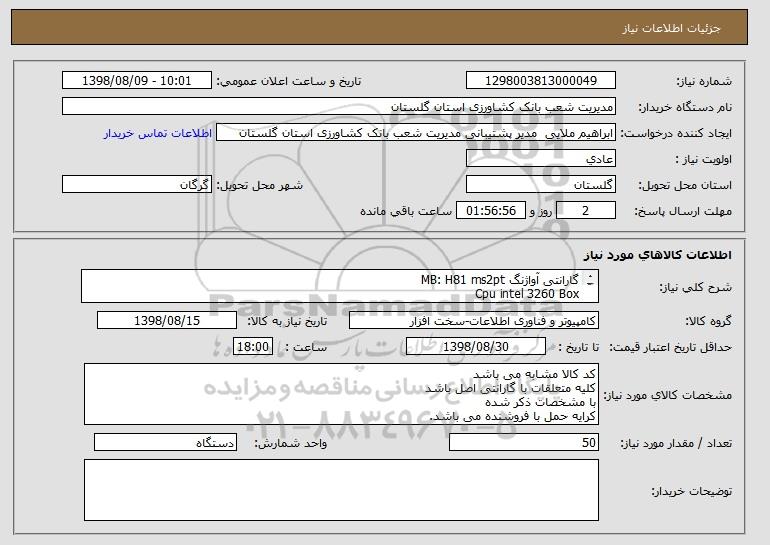This screenshot has height=545, width=770.
Task: Click the label حداقل تاریخ اعتبار قیمت
Action: 671,348
